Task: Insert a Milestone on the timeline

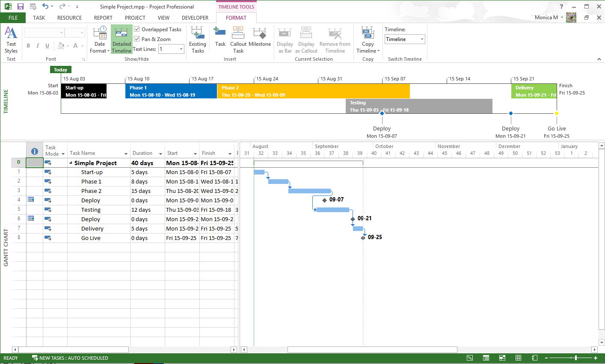Action: point(260,38)
